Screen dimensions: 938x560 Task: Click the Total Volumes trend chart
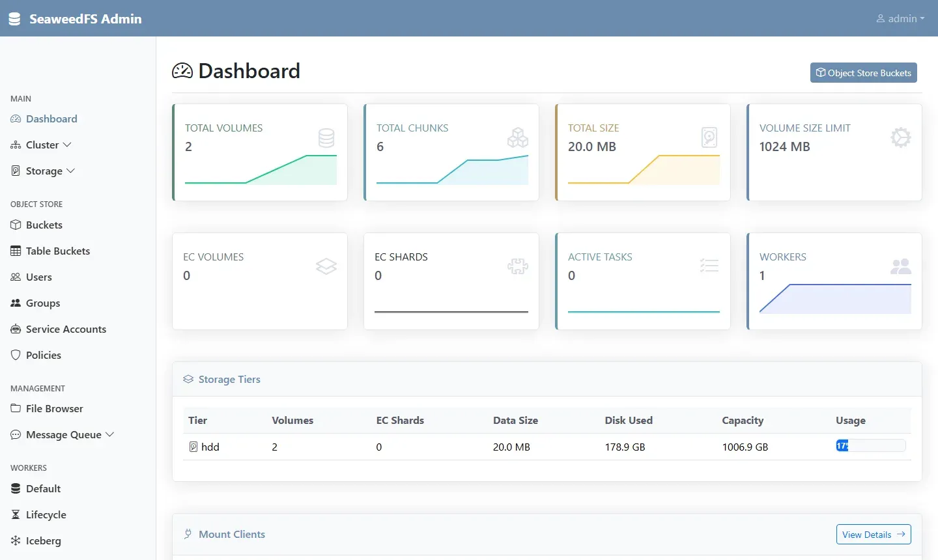coord(261,169)
